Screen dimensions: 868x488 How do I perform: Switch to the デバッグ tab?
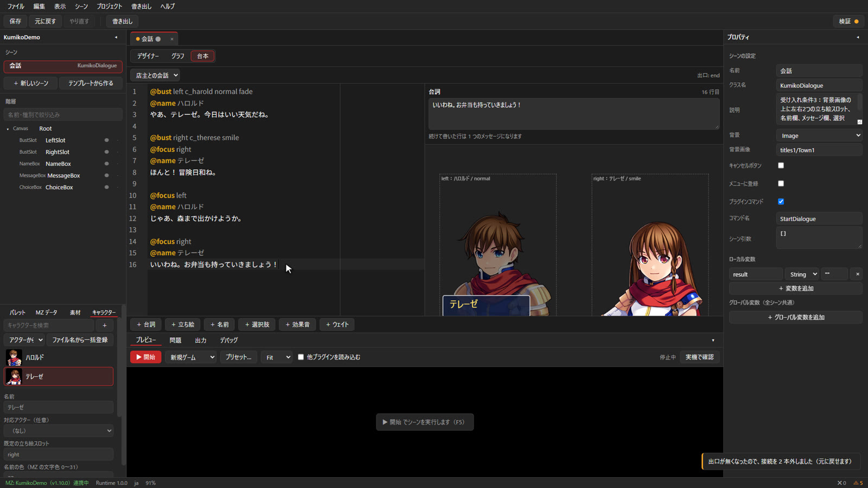(x=228, y=341)
